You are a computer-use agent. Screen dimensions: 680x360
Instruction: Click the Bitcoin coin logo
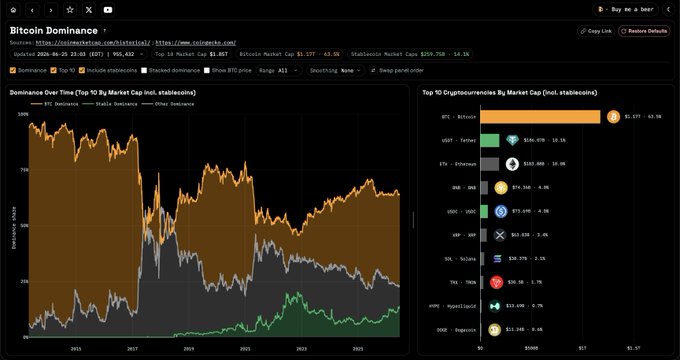[x=613, y=117]
